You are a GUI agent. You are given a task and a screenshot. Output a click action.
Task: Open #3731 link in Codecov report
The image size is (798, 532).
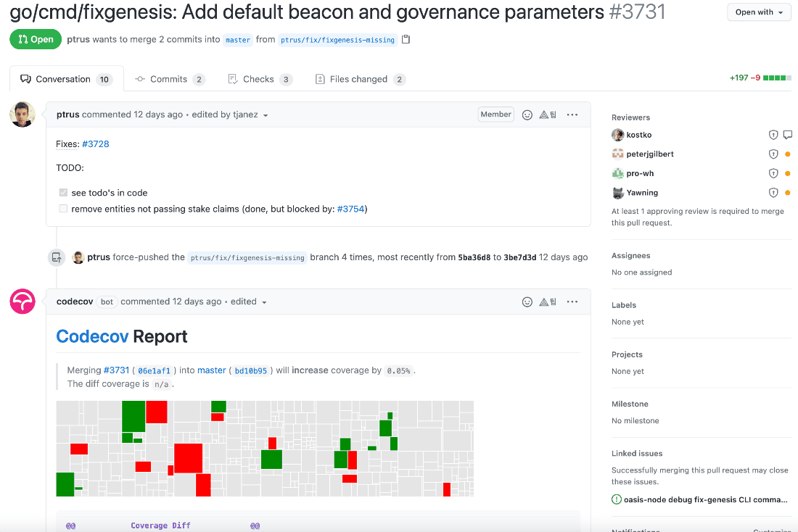(x=117, y=370)
